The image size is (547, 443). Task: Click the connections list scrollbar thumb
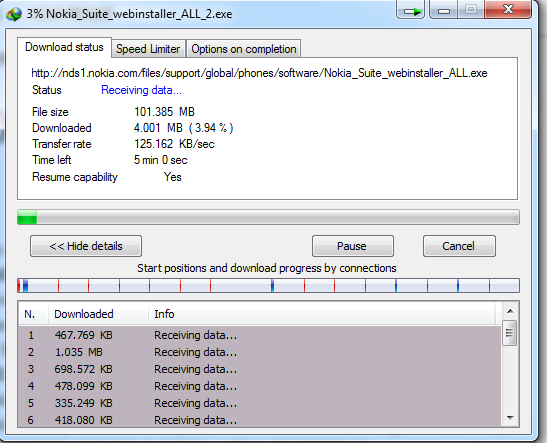pyautogui.click(x=509, y=332)
